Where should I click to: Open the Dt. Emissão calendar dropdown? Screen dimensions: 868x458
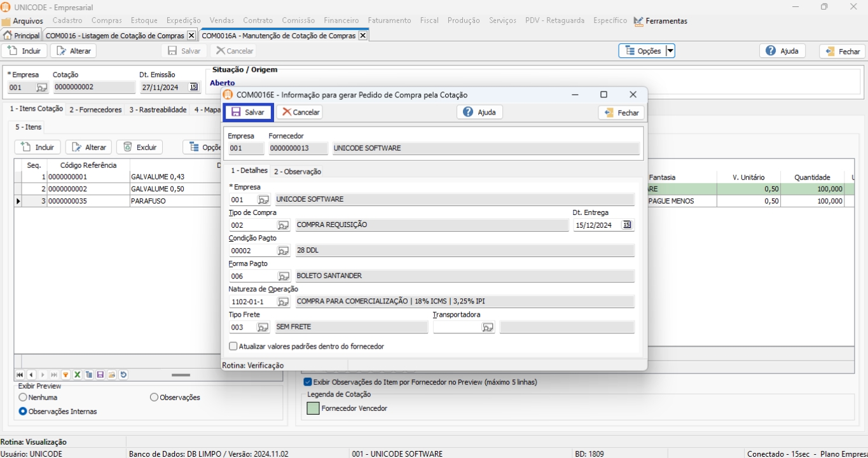coord(194,87)
